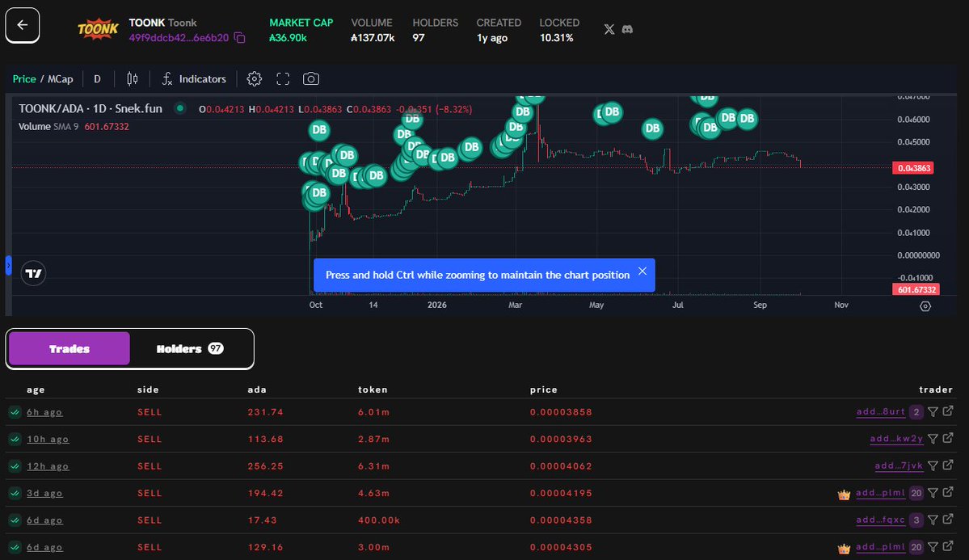Change the candlestick chart type
This screenshot has width=969, height=560.
[133, 78]
